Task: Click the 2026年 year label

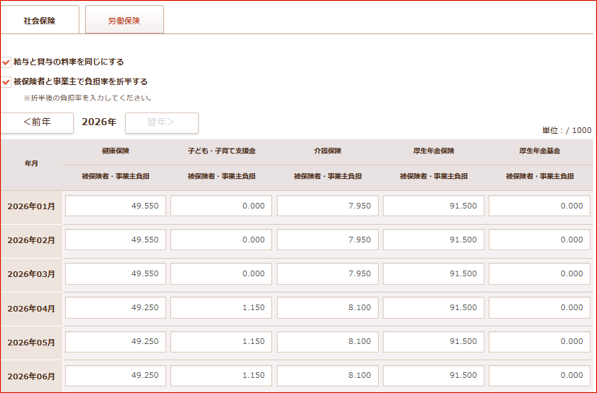Action: [99, 122]
